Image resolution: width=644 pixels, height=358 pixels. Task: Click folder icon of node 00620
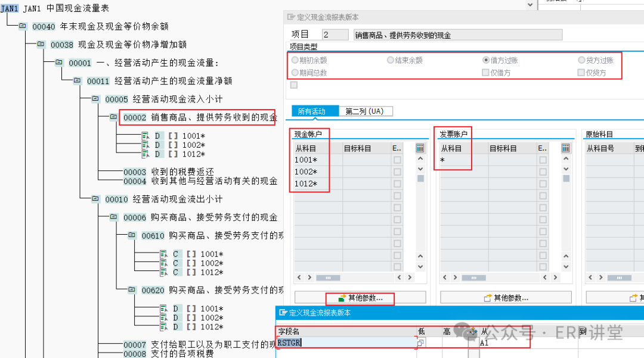point(132,289)
